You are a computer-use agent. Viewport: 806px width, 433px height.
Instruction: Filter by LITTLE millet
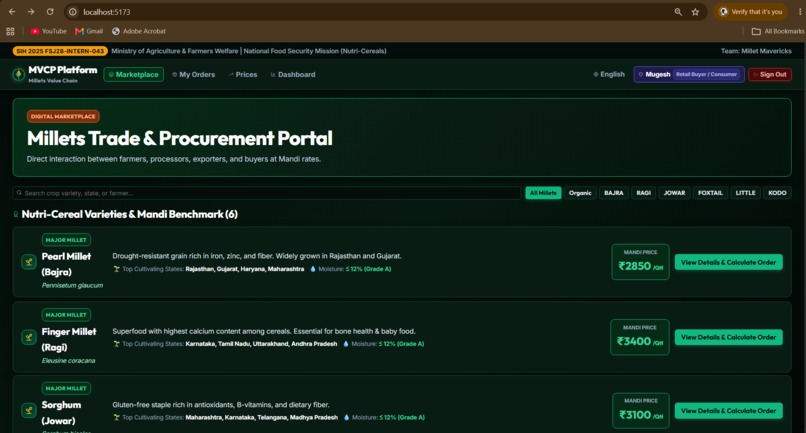click(745, 193)
